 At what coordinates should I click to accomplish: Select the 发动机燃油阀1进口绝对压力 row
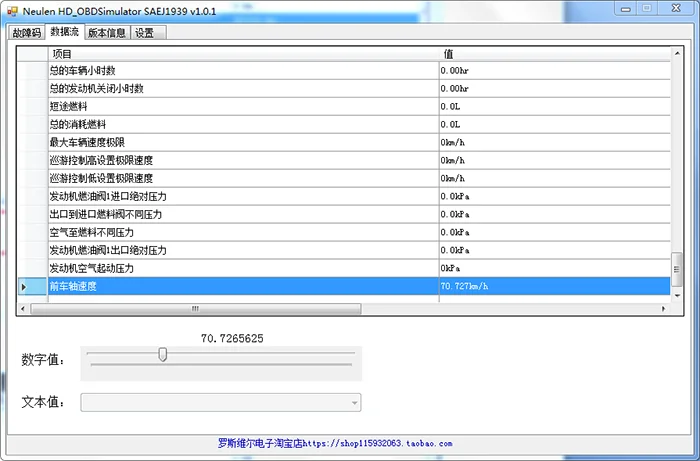point(344,196)
